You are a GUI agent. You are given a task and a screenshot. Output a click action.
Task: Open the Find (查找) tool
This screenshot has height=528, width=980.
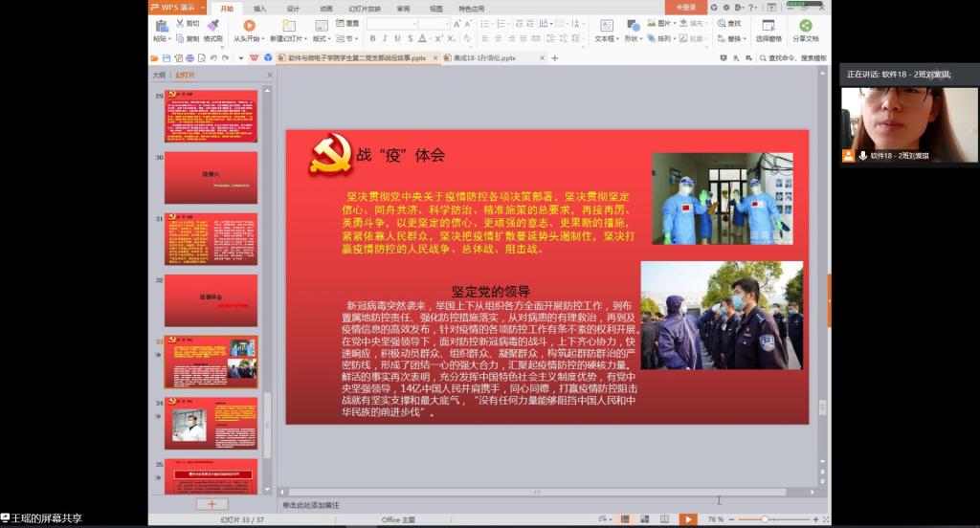click(728, 23)
